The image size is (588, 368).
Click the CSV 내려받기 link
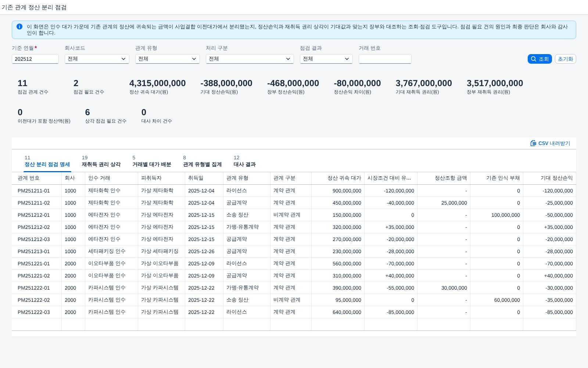pos(550,143)
